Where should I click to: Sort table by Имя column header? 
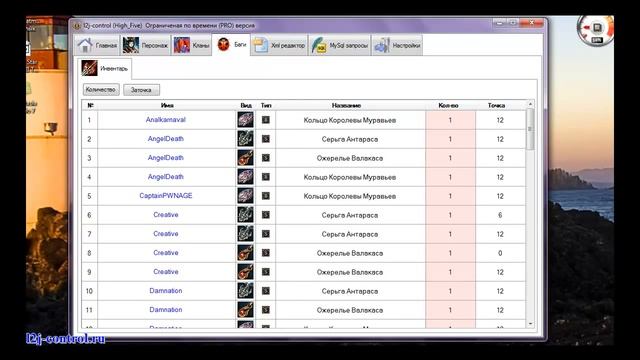tap(167, 105)
